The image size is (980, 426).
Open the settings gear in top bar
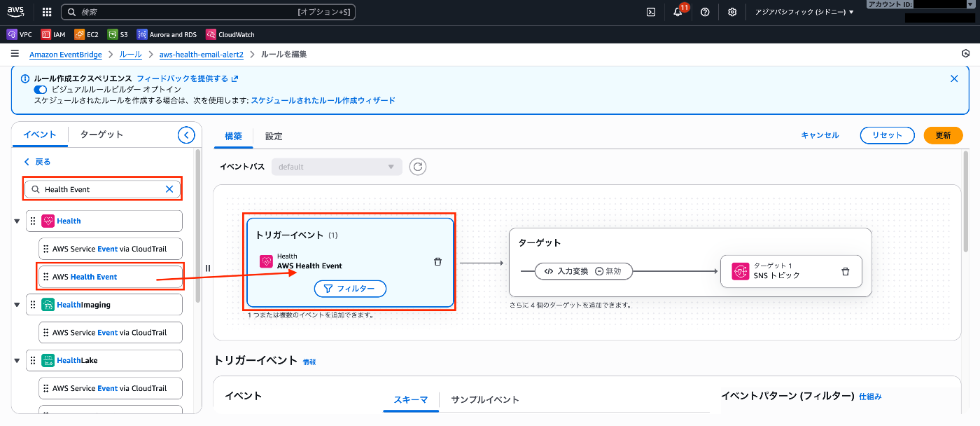732,12
